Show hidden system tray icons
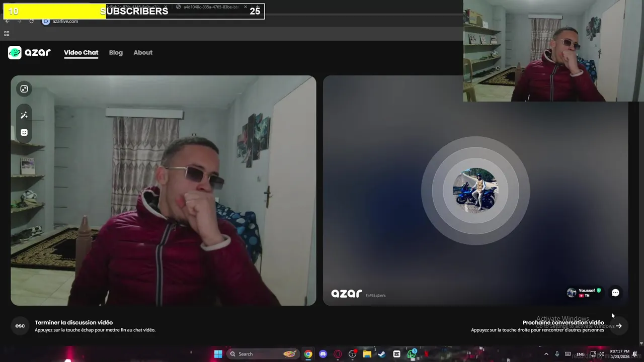This screenshot has width=644, height=362. (546, 354)
